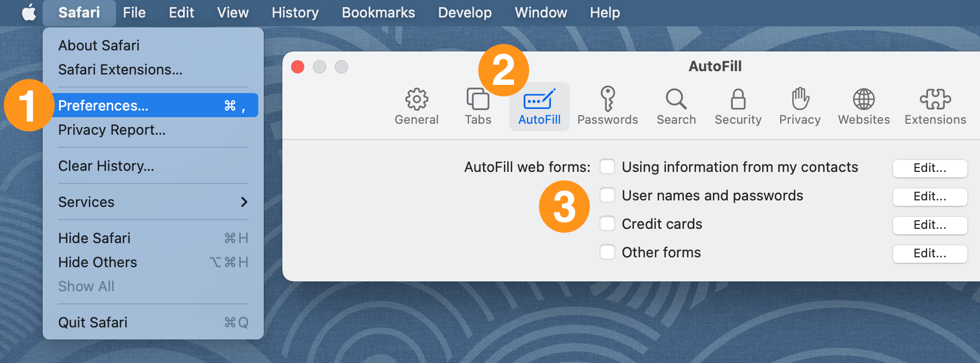
Task: Open the Develop menu
Action: click(465, 12)
